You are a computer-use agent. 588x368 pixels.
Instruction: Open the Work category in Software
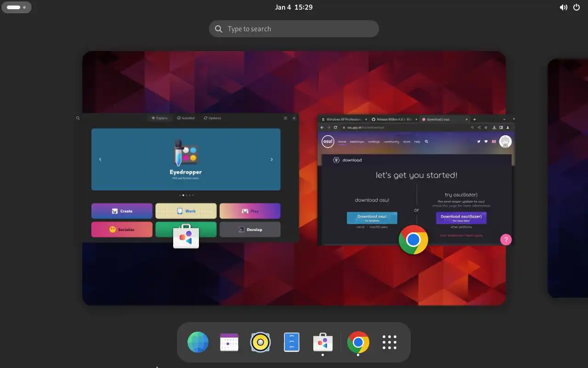click(186, 211)
